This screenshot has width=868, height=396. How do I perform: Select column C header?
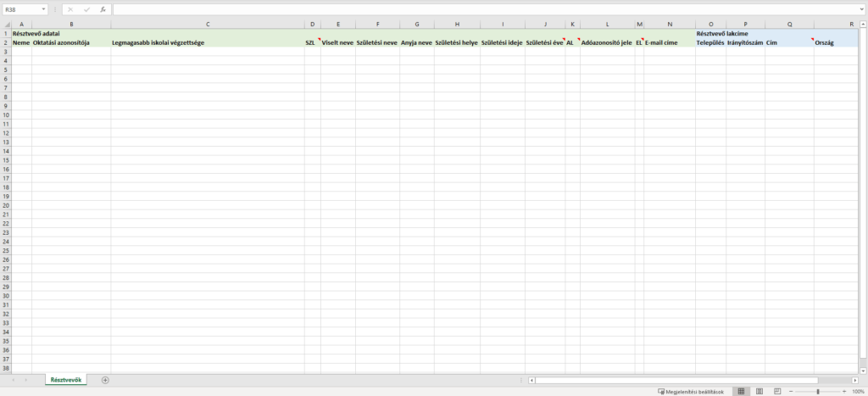pos(208,25)
